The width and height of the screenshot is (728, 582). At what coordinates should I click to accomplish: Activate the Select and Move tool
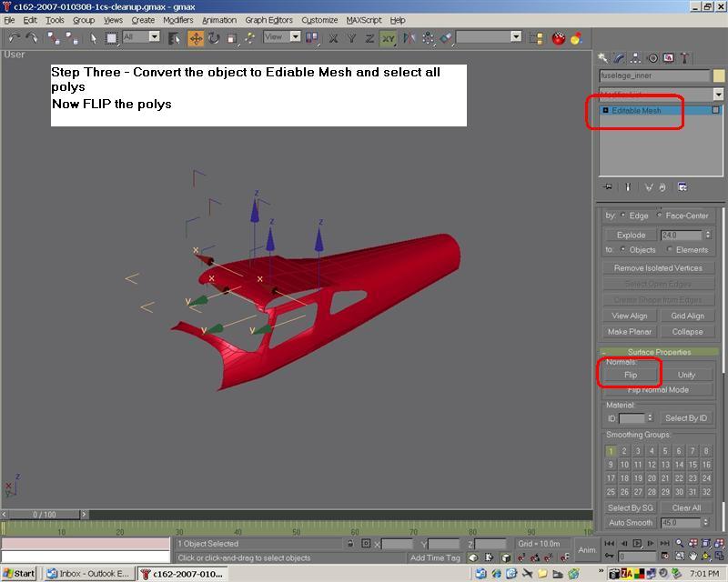[196, 38]
